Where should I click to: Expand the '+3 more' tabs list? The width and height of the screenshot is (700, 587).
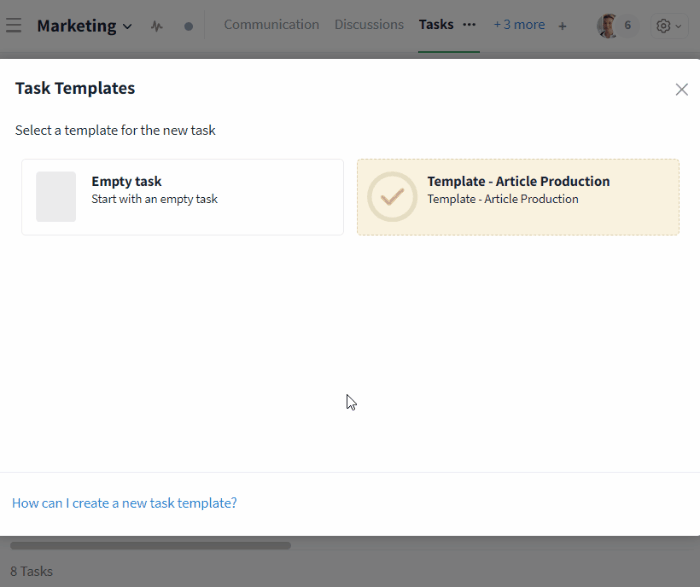pyautogui.click(x=519, y=25)
